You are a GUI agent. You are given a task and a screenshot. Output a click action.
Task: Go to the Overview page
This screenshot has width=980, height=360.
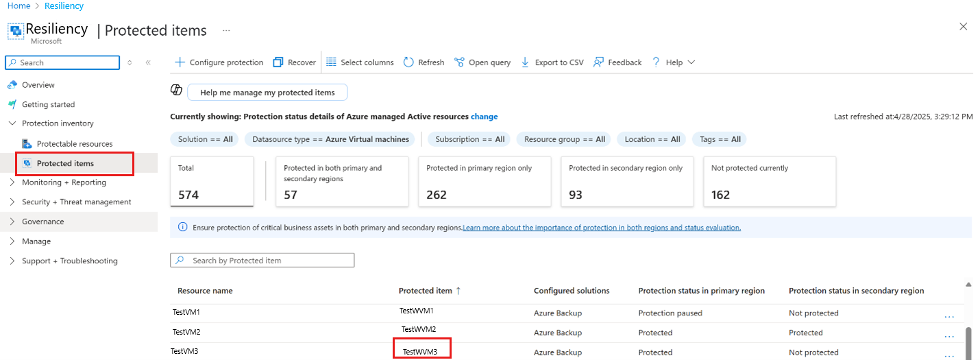click(38, 85)
